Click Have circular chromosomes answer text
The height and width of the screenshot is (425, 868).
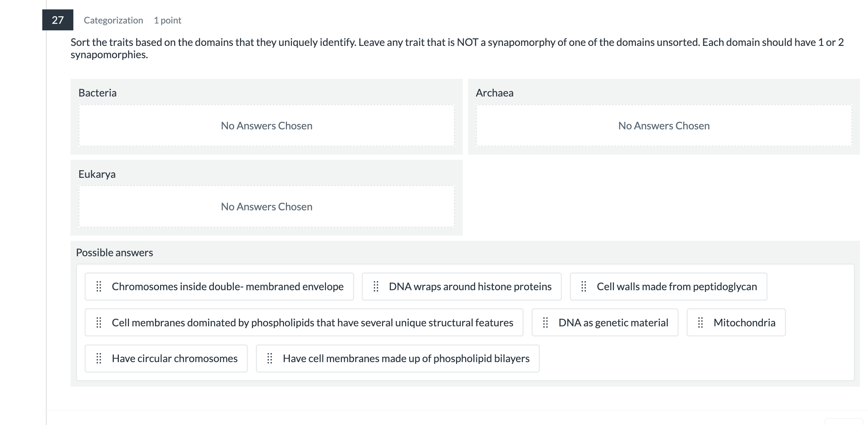175,359
